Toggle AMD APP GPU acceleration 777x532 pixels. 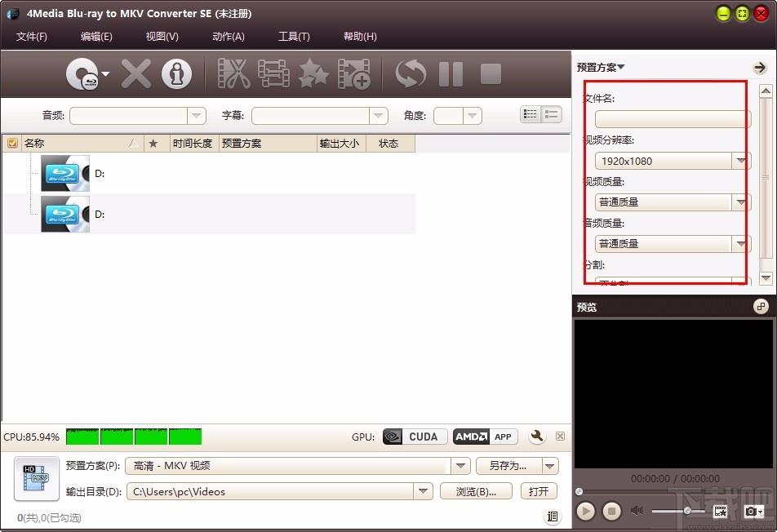click(x=485, y=437)
